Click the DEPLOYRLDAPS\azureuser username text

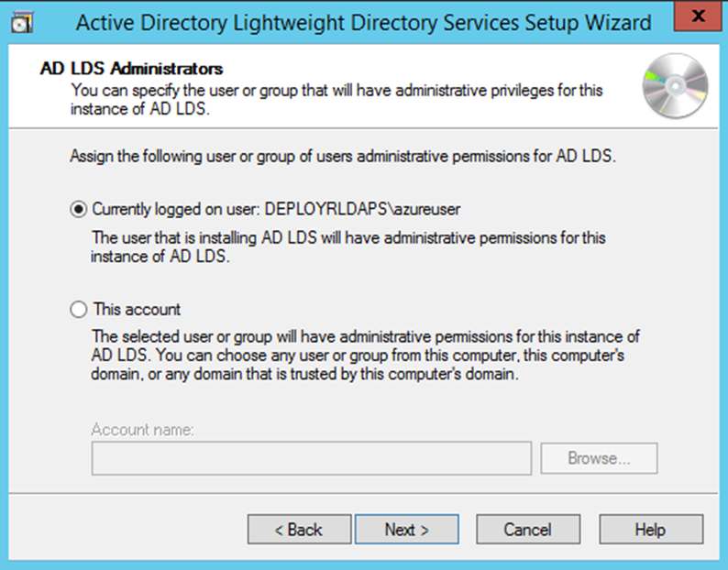click(362, 209)
